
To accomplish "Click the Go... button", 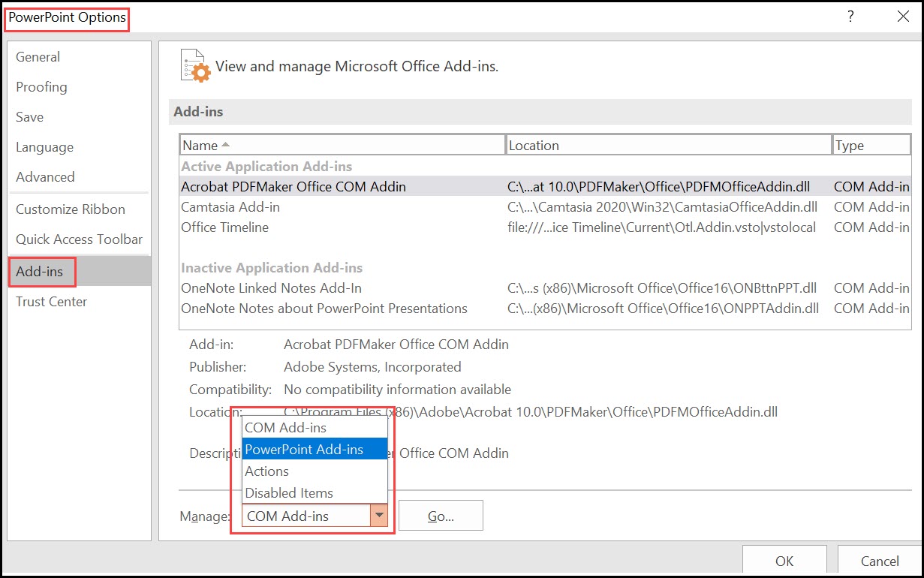I will (441, 516).
